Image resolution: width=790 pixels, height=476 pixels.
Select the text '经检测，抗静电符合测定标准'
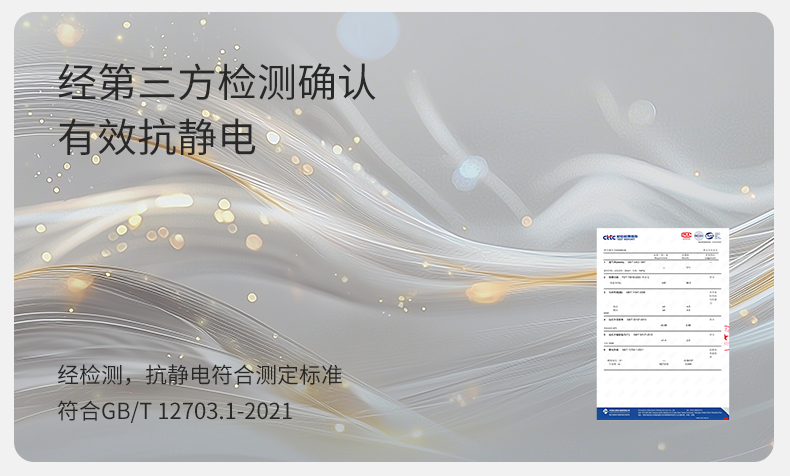point(200,375)
